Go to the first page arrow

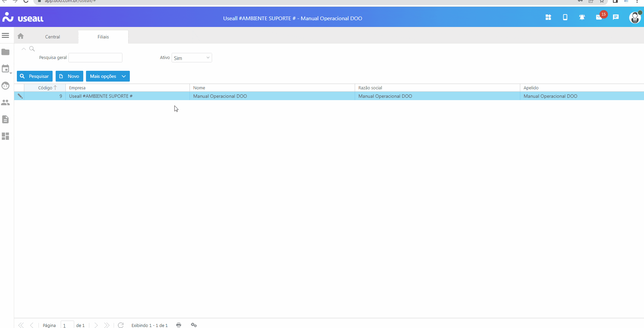tap(21, 325)
